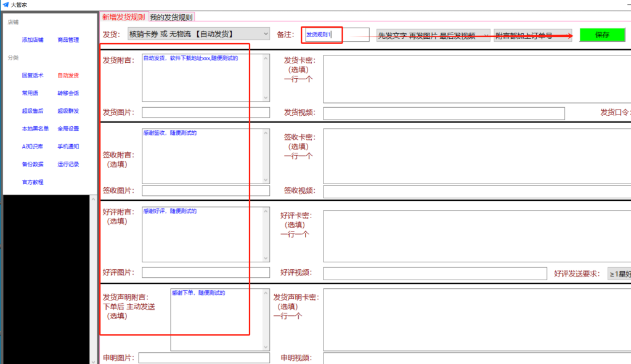Open 全局设置 in sidebar
This screenshot has width=631, height=364.
tap(68, 129)
